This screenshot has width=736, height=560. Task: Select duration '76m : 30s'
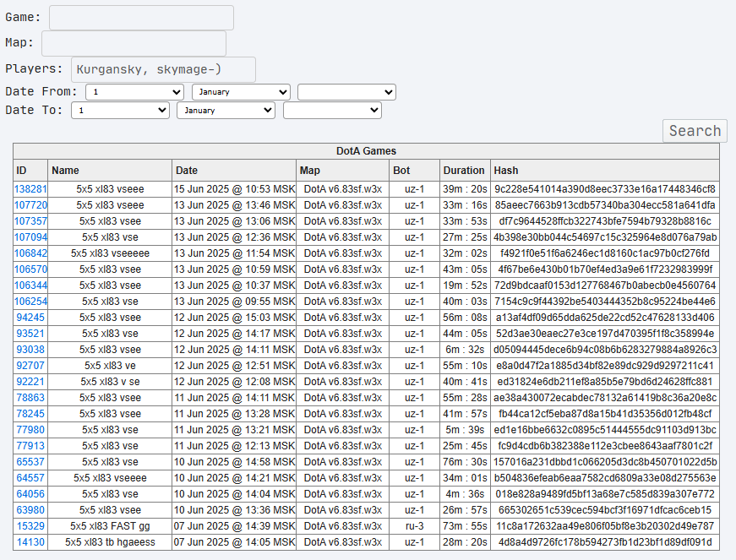(x=465, y=462)
